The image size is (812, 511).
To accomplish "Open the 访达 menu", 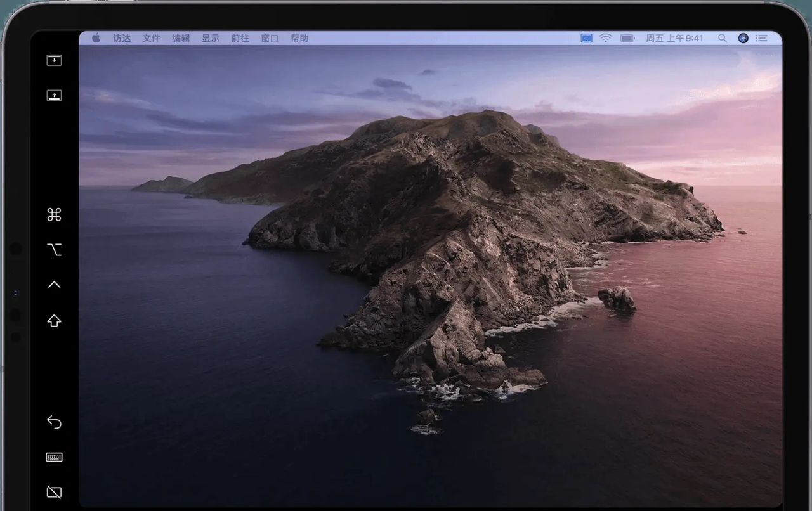I will (x=122, y=38).
